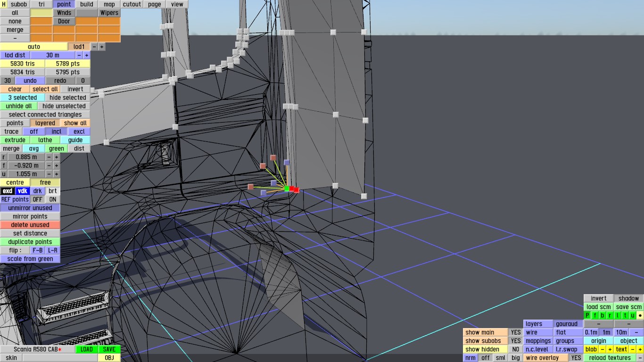This screenshot has width=644, height=362.
Task: Decrease the f coordinate with minus
Action: pos(49,165)
